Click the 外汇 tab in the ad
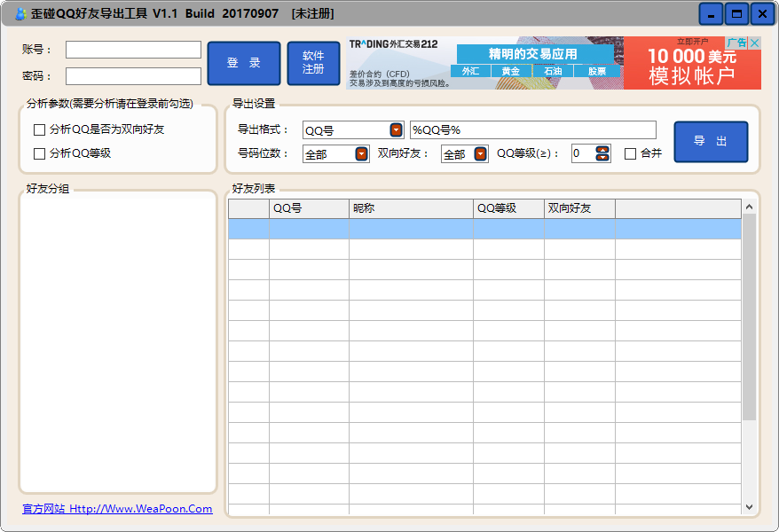The height and width of the screenshot is (532, 779). click(470, 72)
